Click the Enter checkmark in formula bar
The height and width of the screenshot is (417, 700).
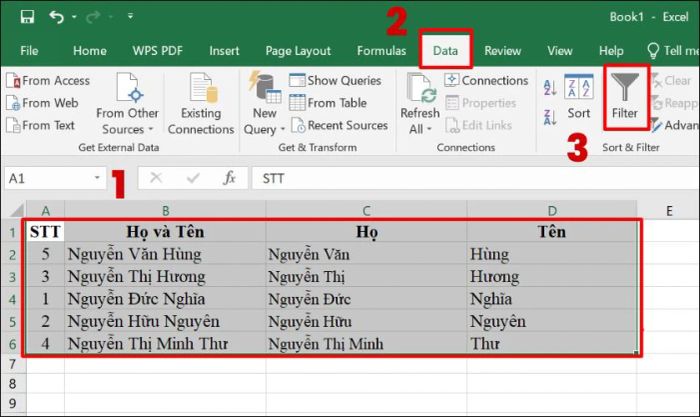[193, 178]
